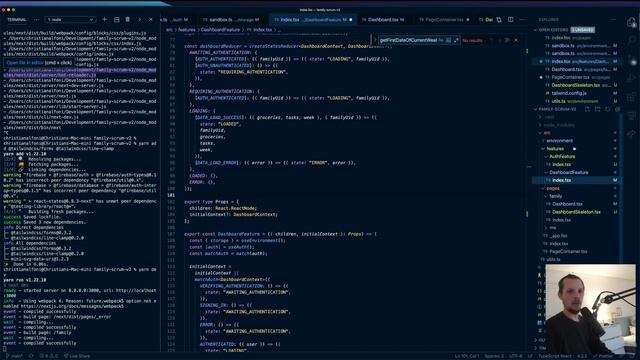Open the '1: node' terminal selector dropdown
Screen dimensions: 640x360
[70, 19]
